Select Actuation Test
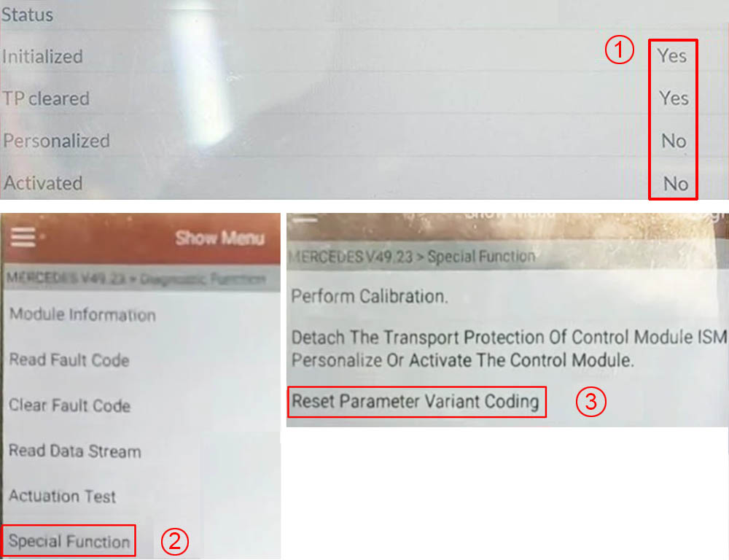This screenshot has width=729, height=560. [x=62, y=497]
